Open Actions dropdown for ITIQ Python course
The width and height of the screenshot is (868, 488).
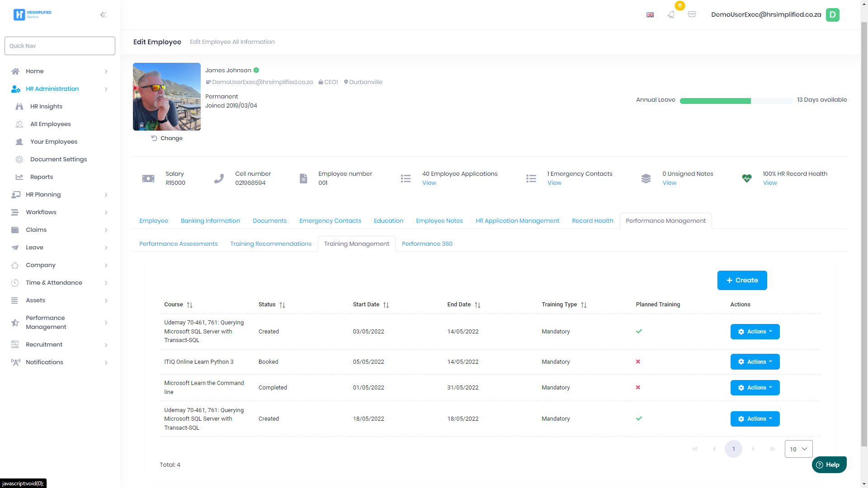tap(755, 362)
